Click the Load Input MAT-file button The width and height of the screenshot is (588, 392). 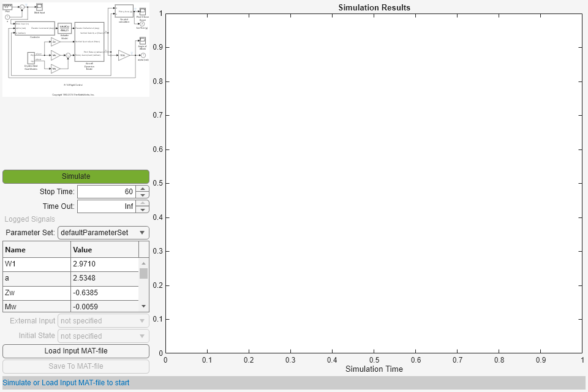click(x=76, y=351)
